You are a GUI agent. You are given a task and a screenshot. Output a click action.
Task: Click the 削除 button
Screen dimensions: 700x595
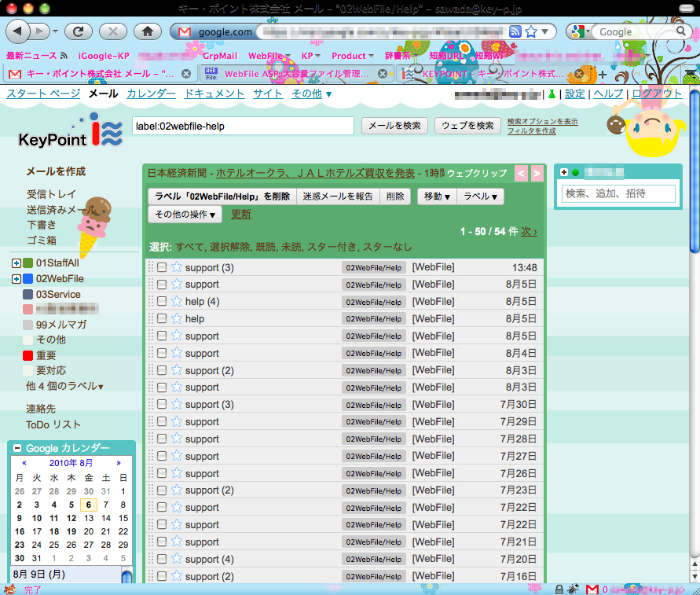(395, 196)
